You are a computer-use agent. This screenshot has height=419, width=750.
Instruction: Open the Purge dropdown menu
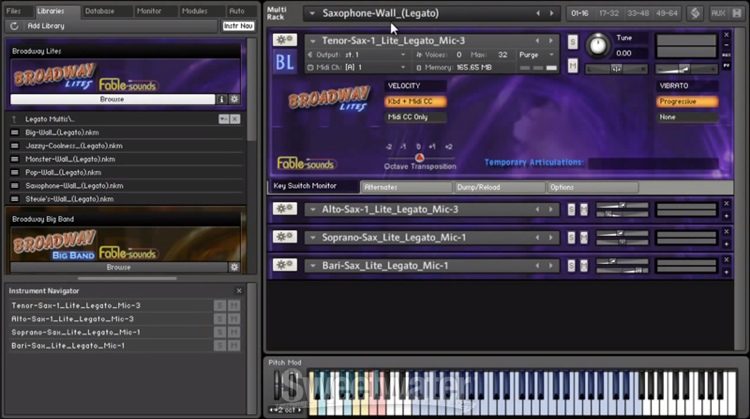coord(535,54)
